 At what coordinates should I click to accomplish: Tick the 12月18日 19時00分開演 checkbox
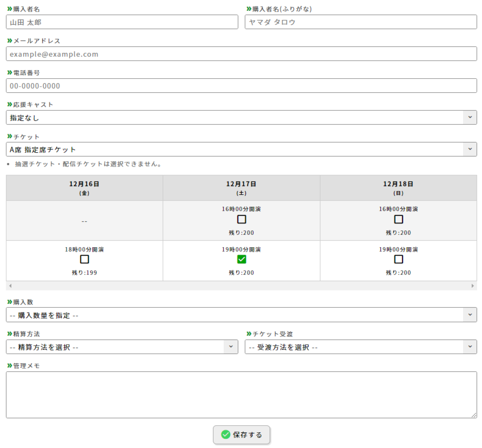coord(398,259)
